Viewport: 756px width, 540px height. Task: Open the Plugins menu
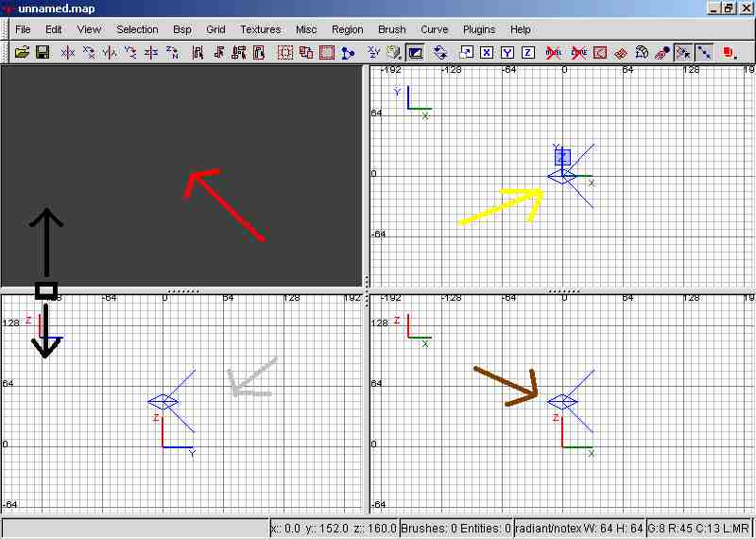coord(479,29)
